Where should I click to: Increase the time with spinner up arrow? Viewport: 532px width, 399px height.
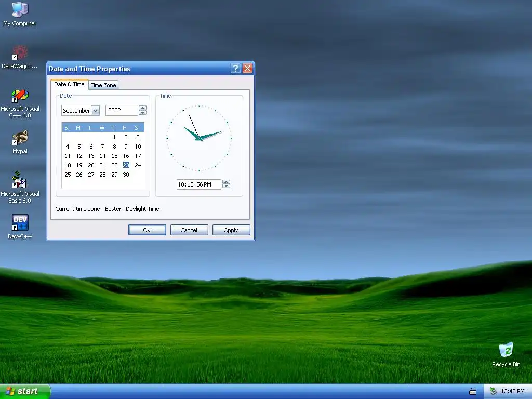(x=227, y=182)
